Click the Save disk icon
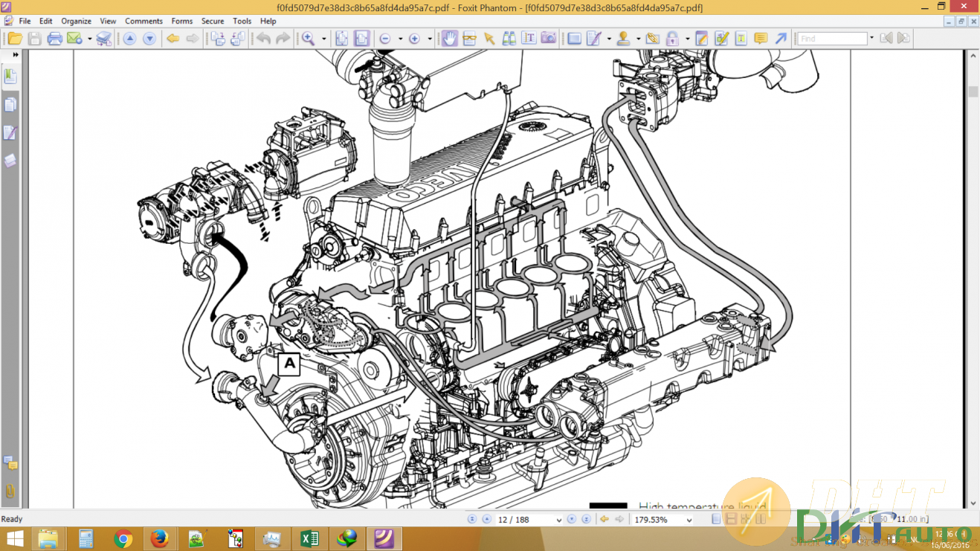The width and height of the screenshot is (980, 551). point(34,39)
